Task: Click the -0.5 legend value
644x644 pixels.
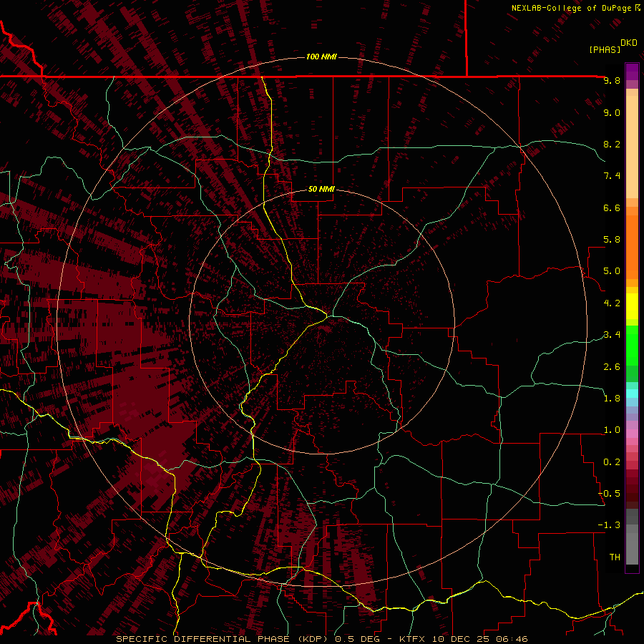Action: [610, 494]
